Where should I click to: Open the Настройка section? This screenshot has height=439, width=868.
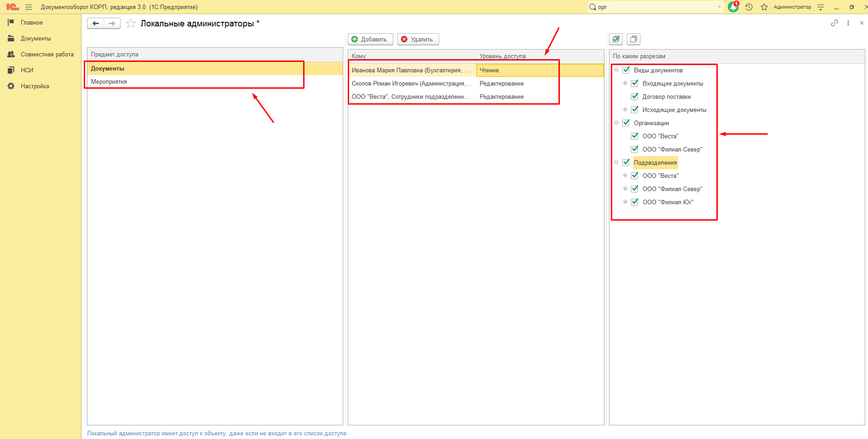41,86
